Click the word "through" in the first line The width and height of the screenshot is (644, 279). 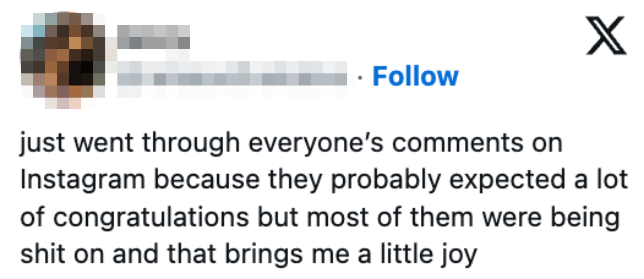coord(191,143)
